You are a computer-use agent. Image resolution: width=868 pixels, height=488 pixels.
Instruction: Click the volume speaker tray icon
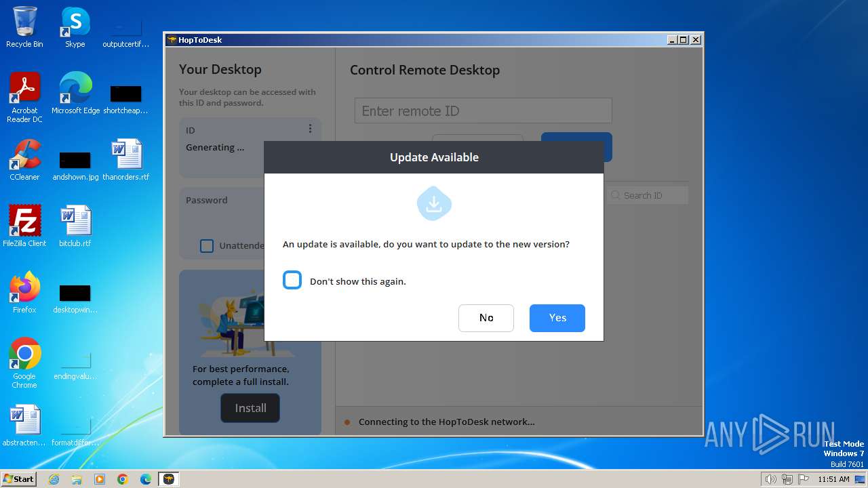771,479
